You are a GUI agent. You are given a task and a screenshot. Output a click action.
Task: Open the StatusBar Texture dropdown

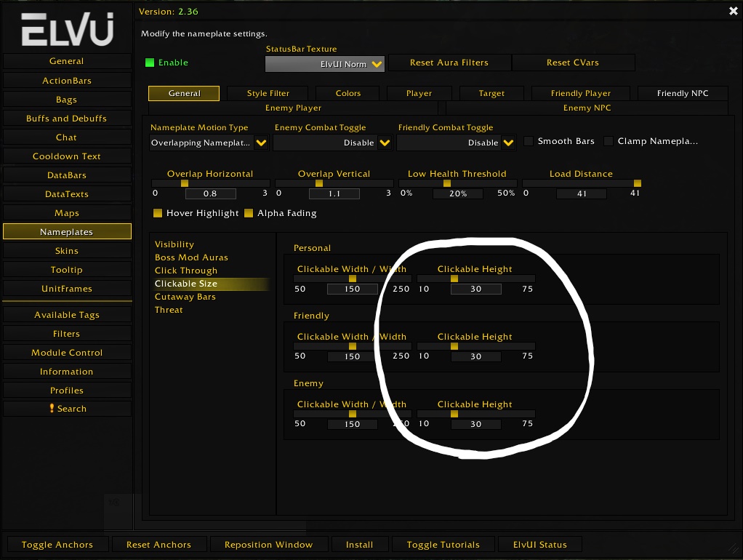pos(324,64)
